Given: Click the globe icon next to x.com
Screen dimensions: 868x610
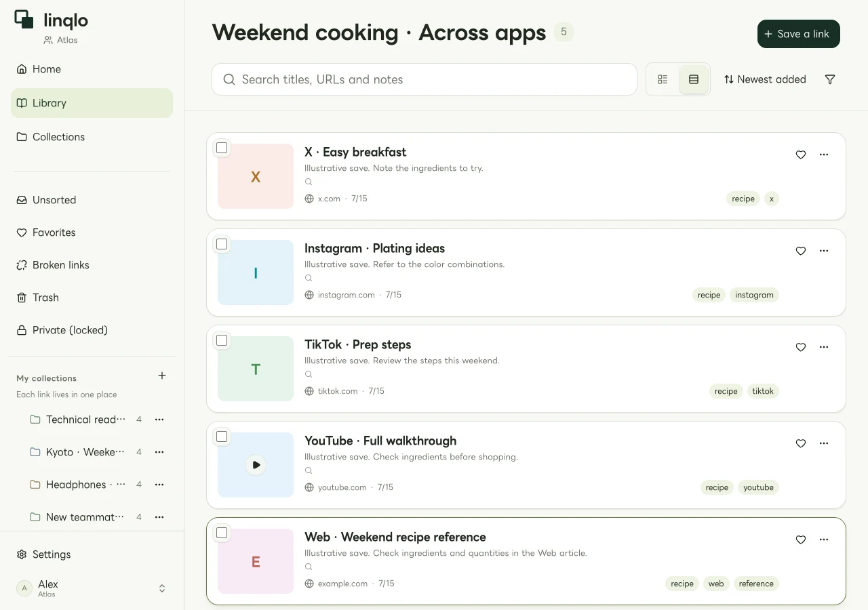Looking at the screenshot, I should coord(309,199).
